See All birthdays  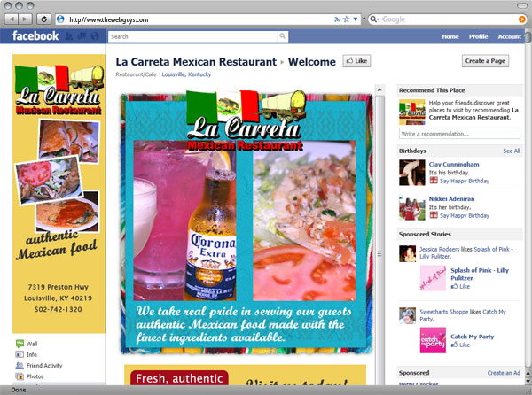(512, 151)
